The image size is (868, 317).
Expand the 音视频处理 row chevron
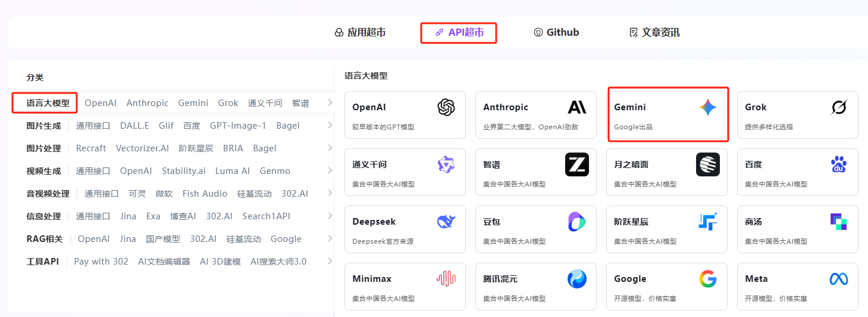coord(330,194)
